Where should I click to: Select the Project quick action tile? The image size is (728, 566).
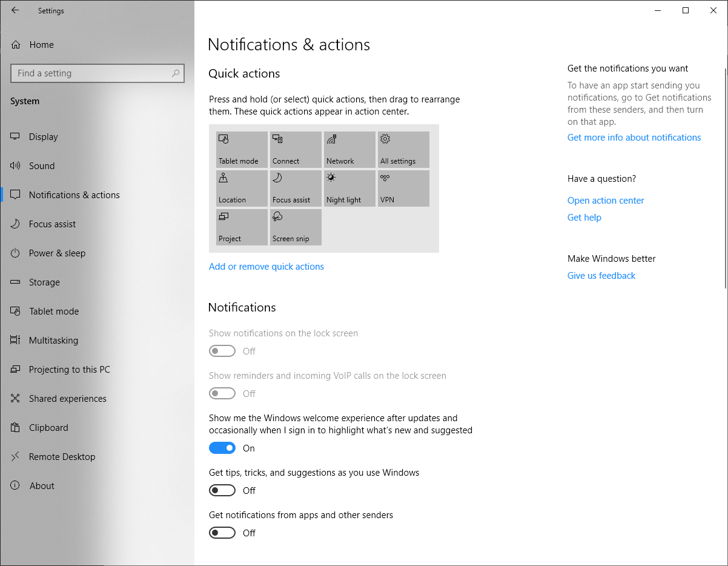click(x=242, y=227)
